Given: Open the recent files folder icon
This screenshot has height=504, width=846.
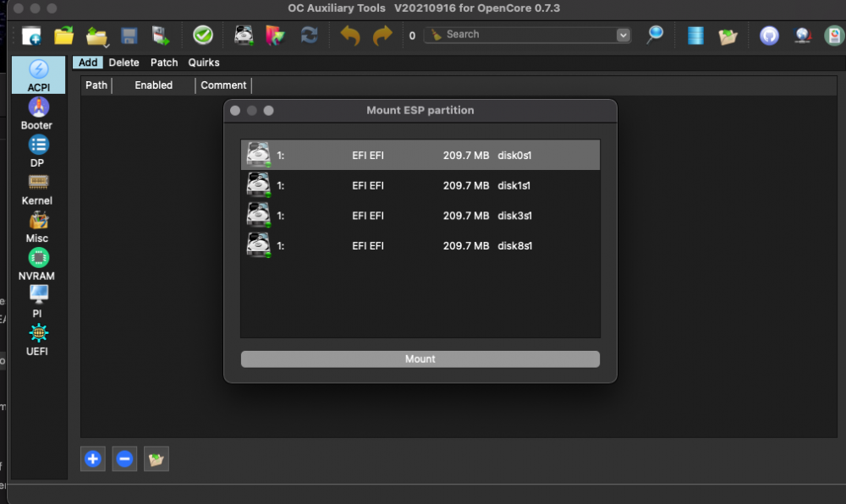Looking at the screenshot, I should tap(97, 36).
